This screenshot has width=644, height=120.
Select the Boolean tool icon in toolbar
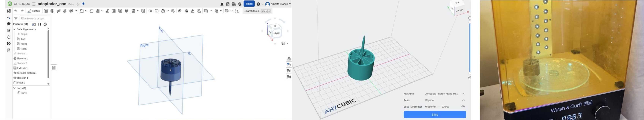(x=150, y=11)
